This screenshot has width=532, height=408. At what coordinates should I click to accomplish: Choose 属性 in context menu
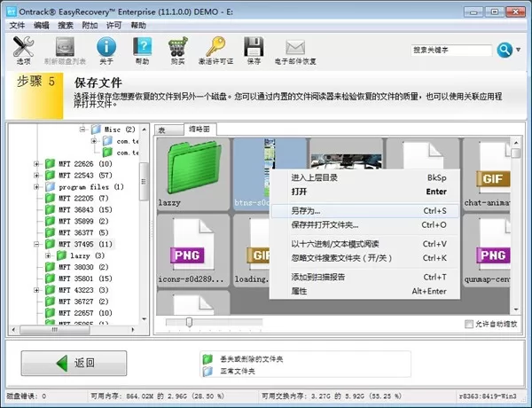[365, 291]
